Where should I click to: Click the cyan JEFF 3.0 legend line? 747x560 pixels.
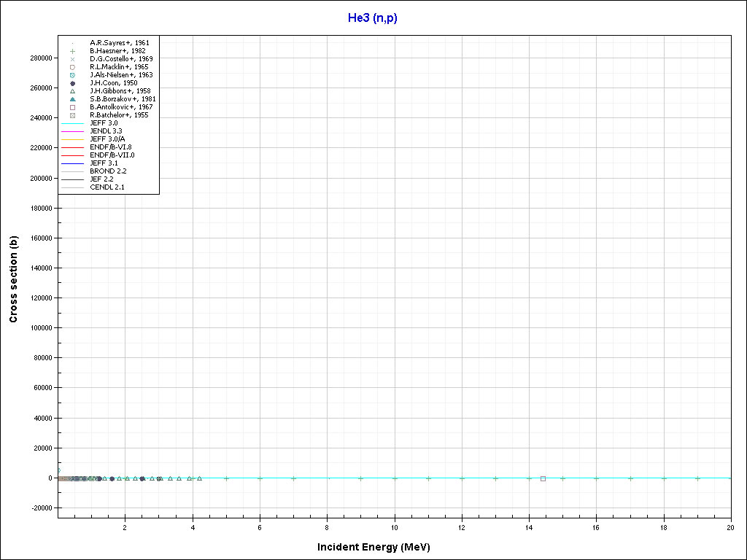pos(72,123)
